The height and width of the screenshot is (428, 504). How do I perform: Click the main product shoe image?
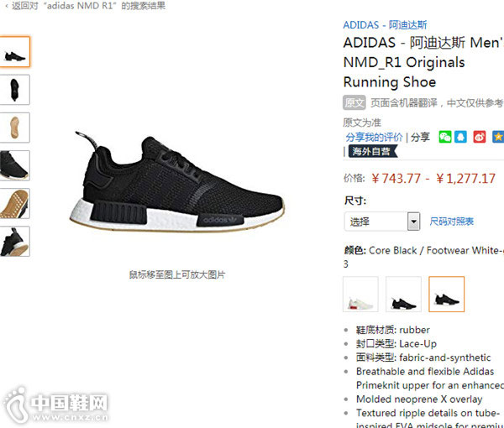pyautogui.click(x=176, y=181)
